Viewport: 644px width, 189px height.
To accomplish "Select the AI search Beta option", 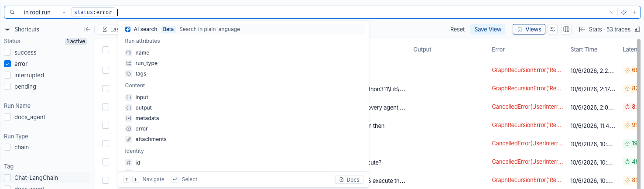I will click(244, 29).
